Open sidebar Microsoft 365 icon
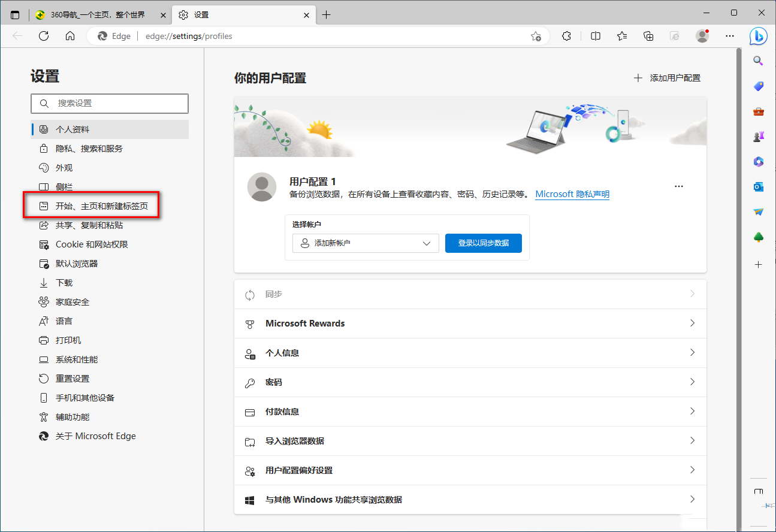776x532 pixels. [x=758, y=162]
